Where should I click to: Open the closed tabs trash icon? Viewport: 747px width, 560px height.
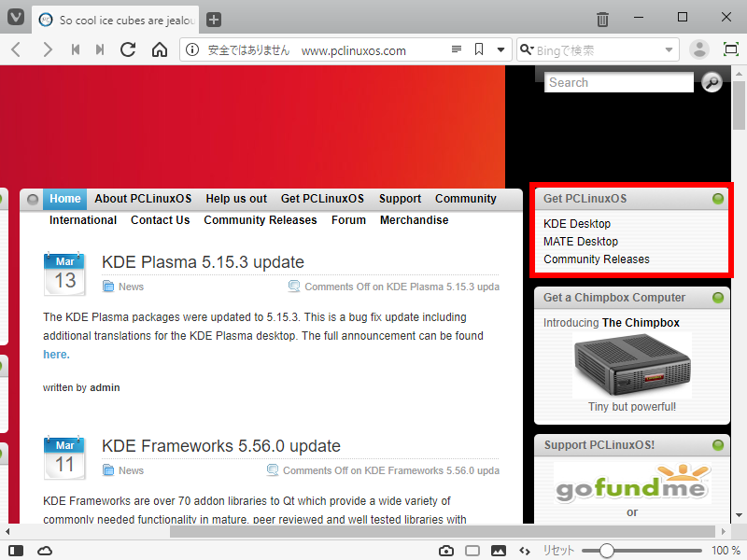click(x=602, y=19)
